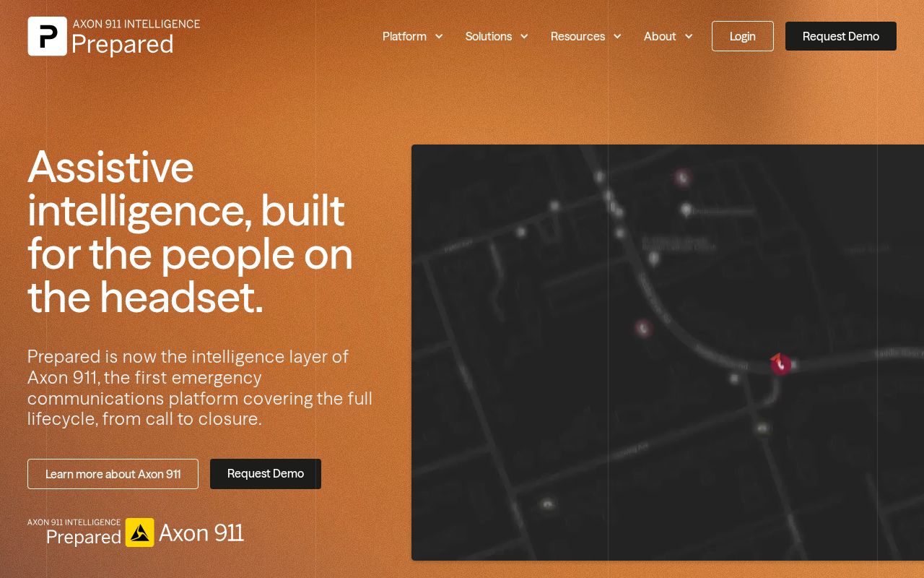The height and width of the screenshot is (578, 924).
Task: Open the Solutions menu
Action: (489, 36)
